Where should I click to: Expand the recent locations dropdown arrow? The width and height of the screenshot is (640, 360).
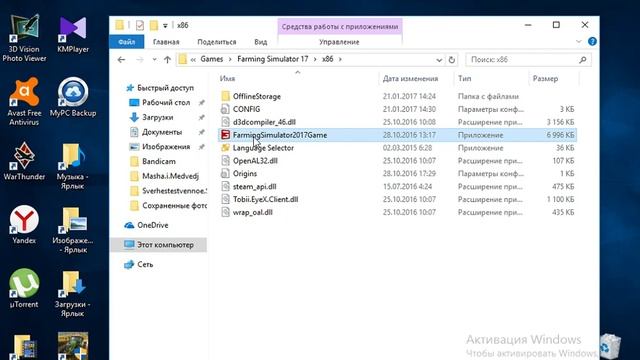(x=154, y=60)
